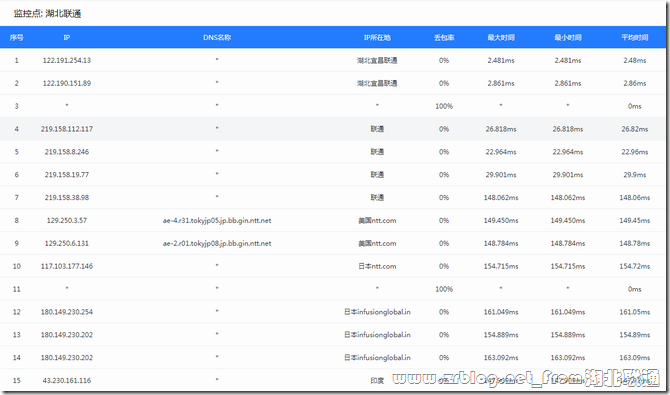
Task: Click the 149.45ms average time value
Action: coord(635,221)
